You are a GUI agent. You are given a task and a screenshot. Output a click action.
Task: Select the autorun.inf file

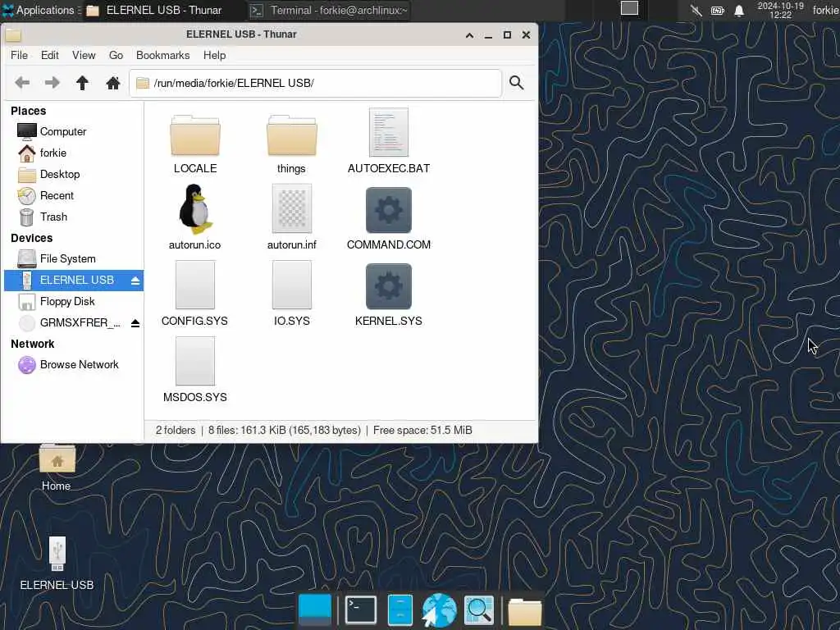[x=291, y=217]
